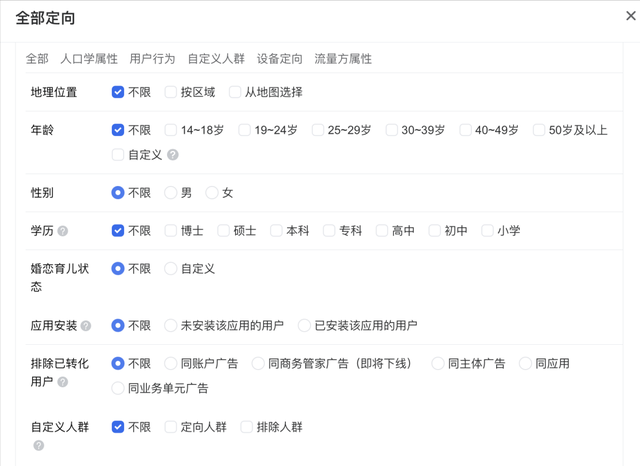This screenshot has width=640, height=466.
Task: Check 本科 education level
Action: coord(276,231)
